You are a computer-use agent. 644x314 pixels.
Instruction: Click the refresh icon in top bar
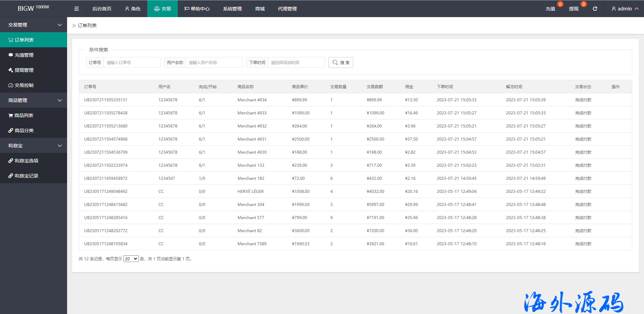[x=595, y=9]
